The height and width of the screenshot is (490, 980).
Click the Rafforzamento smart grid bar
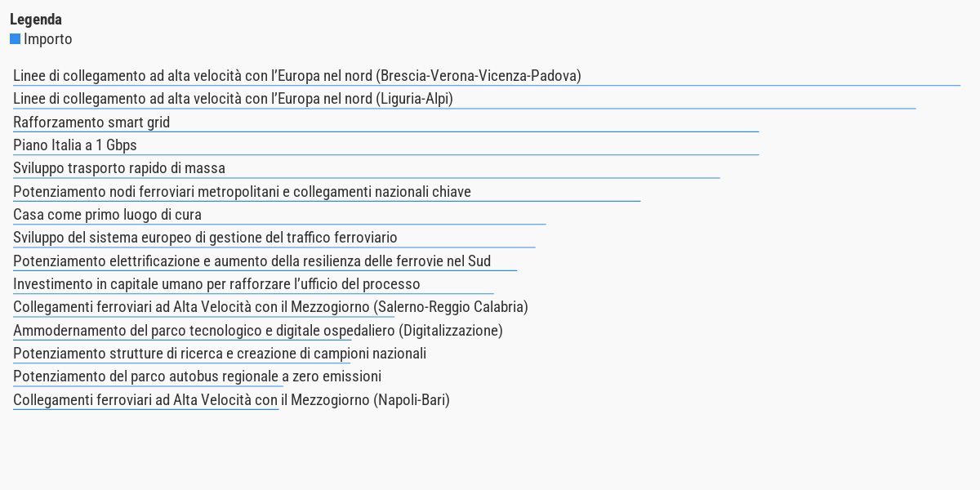tap(386, 122)
